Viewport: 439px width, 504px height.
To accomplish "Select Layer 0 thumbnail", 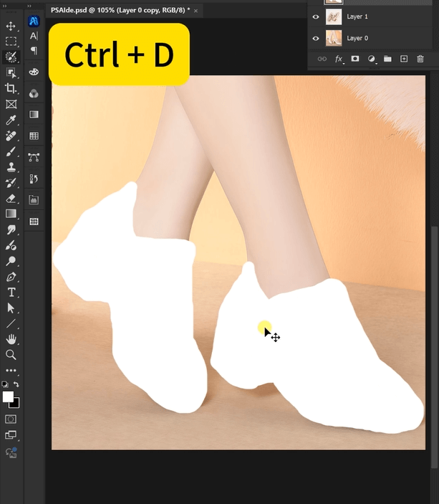I will tap(334, 38).
